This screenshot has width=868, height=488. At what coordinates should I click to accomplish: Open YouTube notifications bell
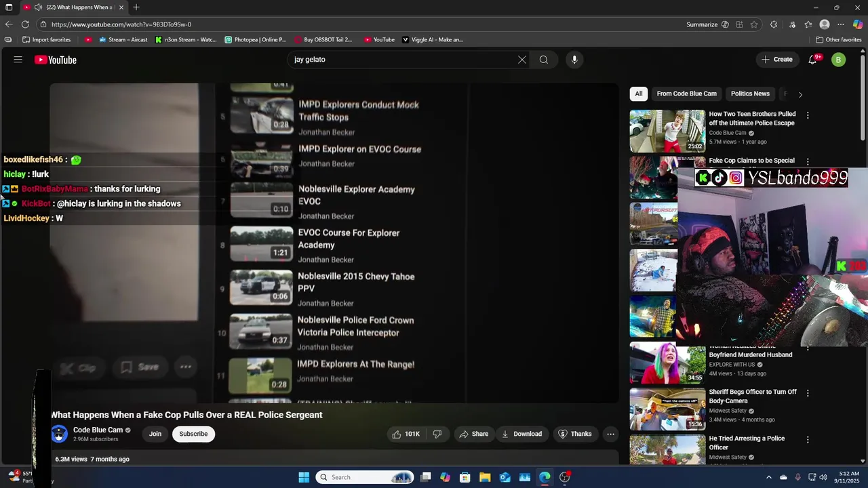(812, 60)
